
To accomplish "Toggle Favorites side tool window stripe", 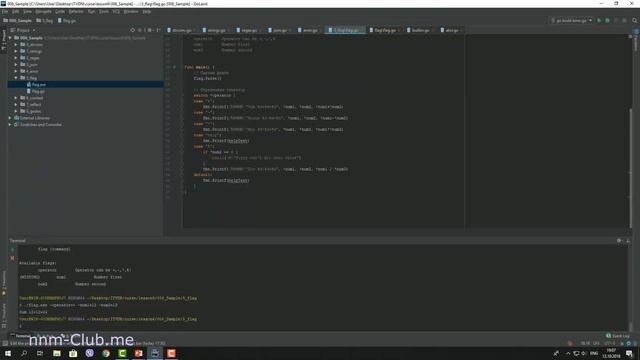I will (x=4, y=283).
